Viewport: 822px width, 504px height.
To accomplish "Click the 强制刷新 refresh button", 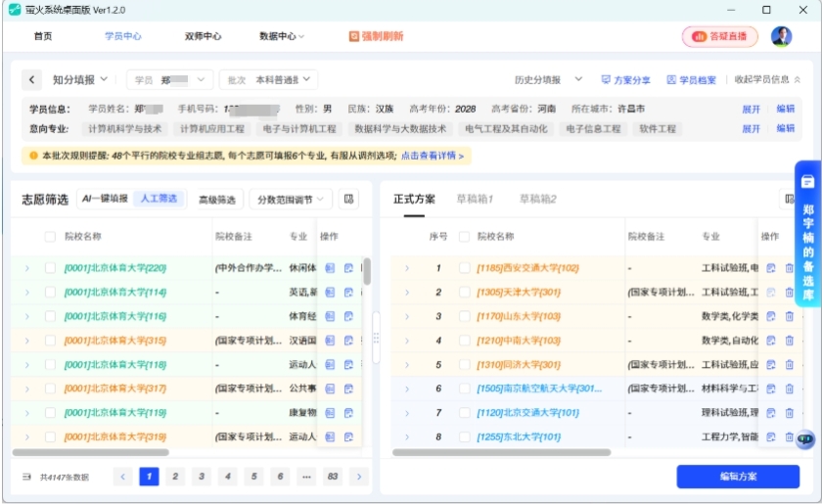I will 377,36.
